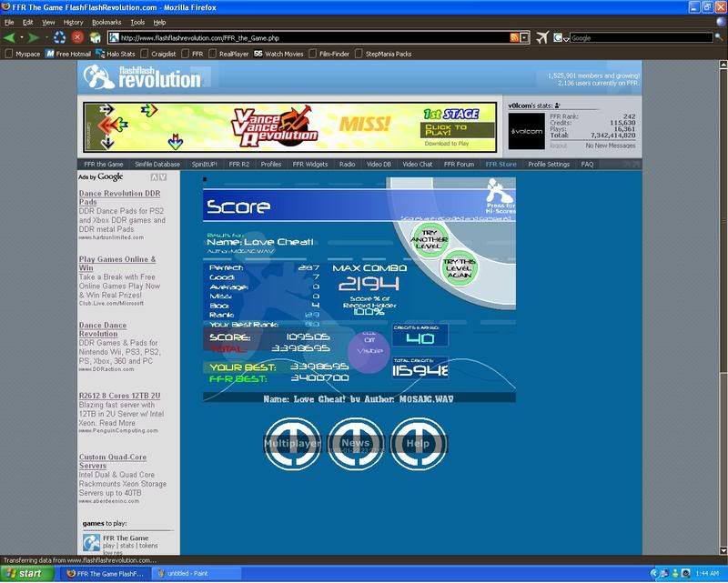Click the Dance Revolution DDR Pads ad link
Screen dimensions: 728x583
pyautogui.click(x=119, y=197)
